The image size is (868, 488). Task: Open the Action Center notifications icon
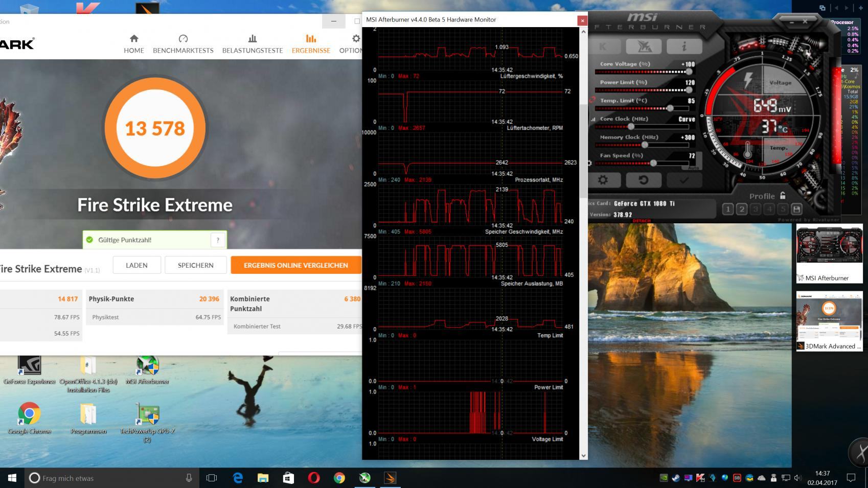coord(851,478)
